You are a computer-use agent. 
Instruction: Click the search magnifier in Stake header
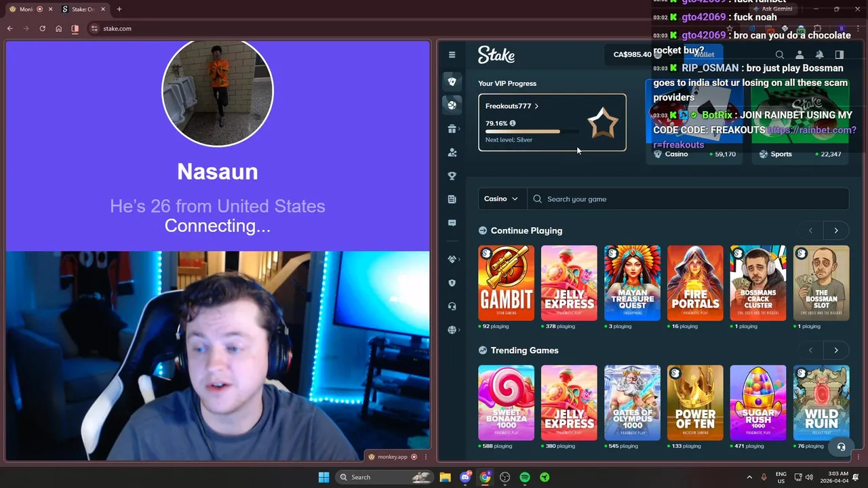pyautogui.click(x=780, y=55)
